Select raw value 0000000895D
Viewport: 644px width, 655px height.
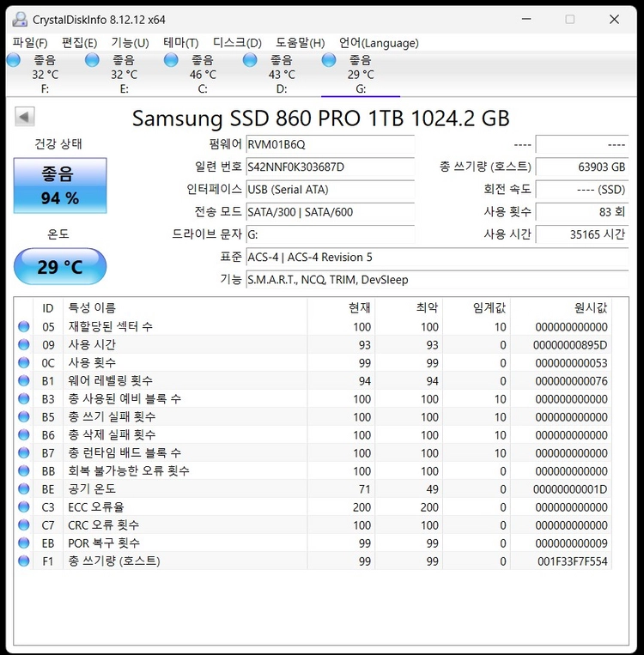point(570,345)
